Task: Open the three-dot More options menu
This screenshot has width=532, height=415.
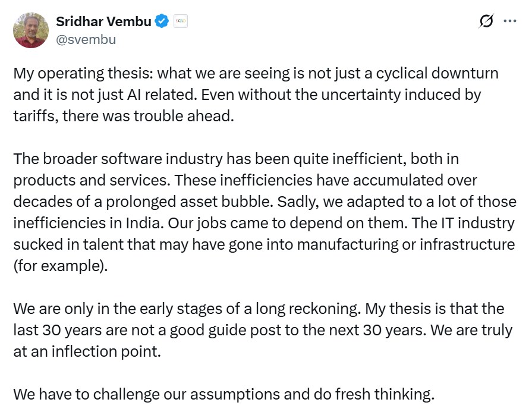Action: pyautogui.click(x=509, y=21)
